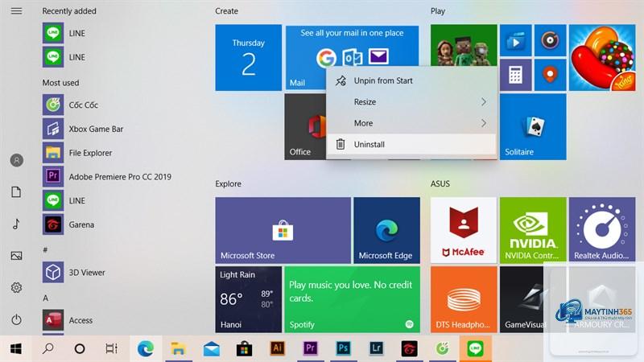Click the Power icon in Start sidebar
Viewport: 644px width, 362px height.
pos(16,319)
